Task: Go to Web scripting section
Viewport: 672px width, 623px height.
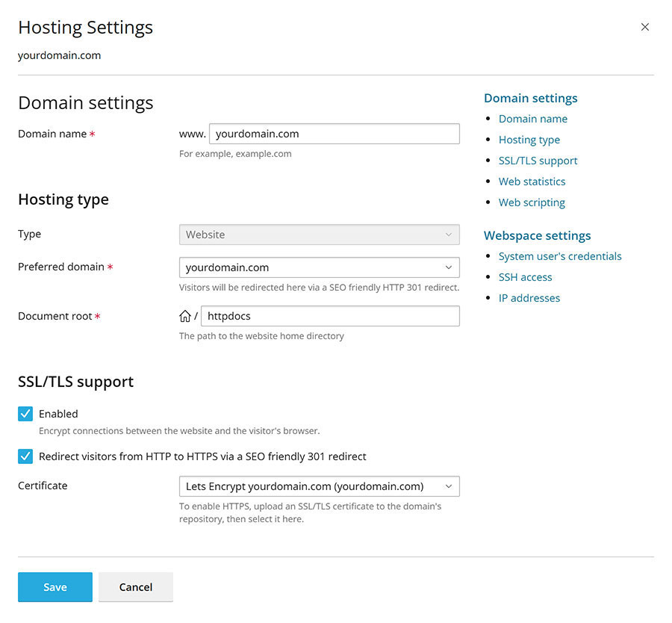Action: tap(531, 202)
